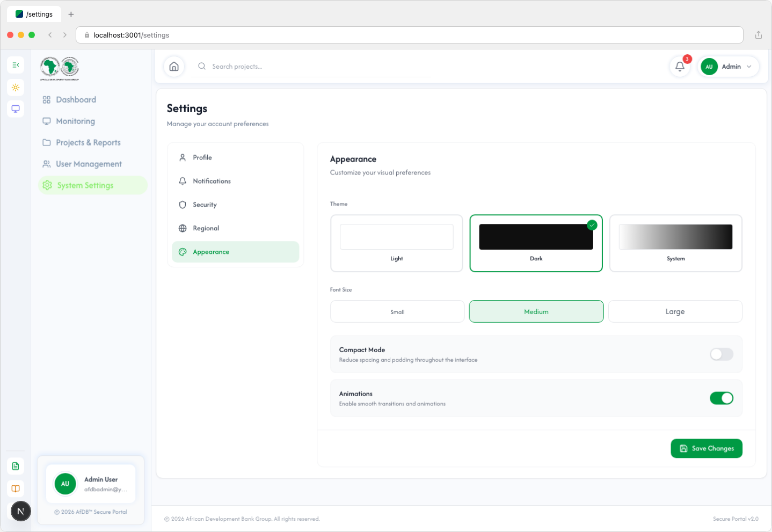Viewport: 772px width, 532px height.
Task: Open the Regional settings section
Action: point(235,229)
